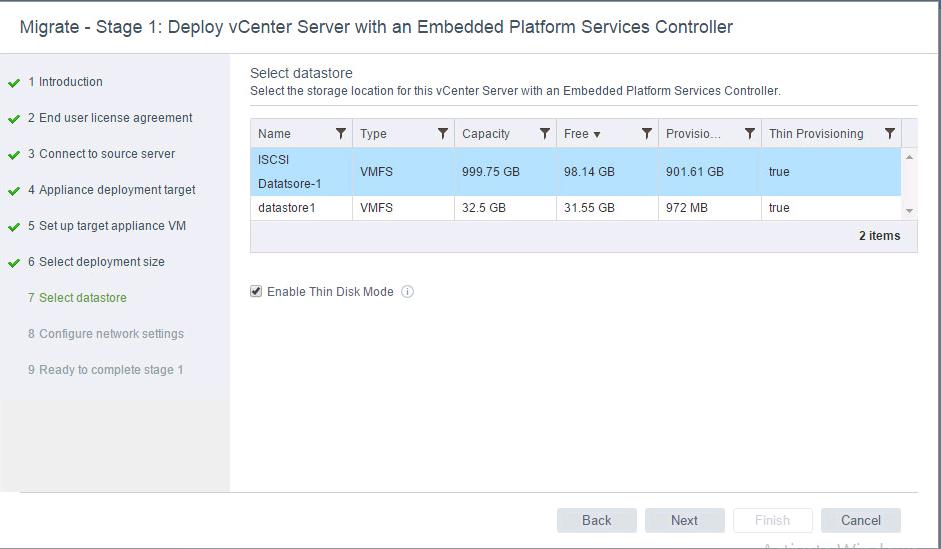Viewport: 941px width, 549px height.
Task: Go to step 2 End user license agreement
Action: click(110, 118)
